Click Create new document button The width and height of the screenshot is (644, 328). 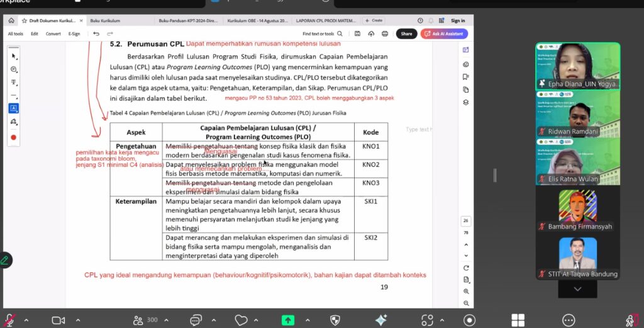(374, 21)
